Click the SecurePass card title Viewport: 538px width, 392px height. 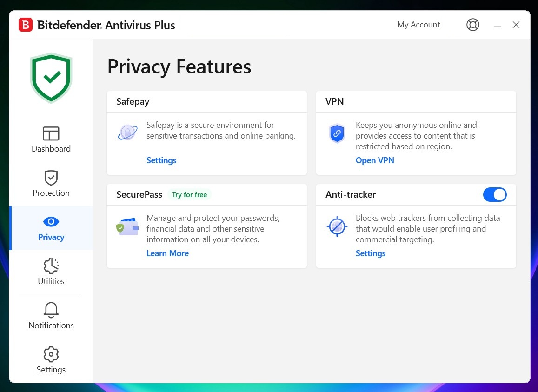coord(139,195)
